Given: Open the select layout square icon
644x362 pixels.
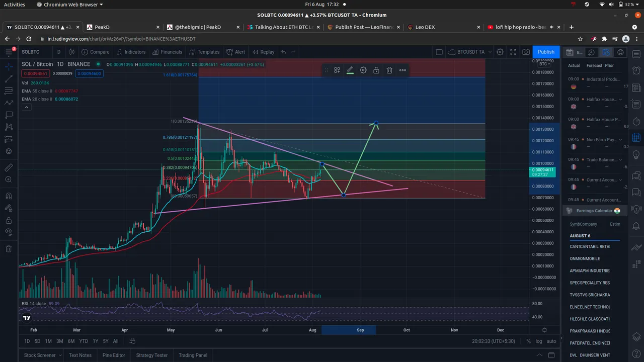Looking at the screenshot, I should point(439,52).
